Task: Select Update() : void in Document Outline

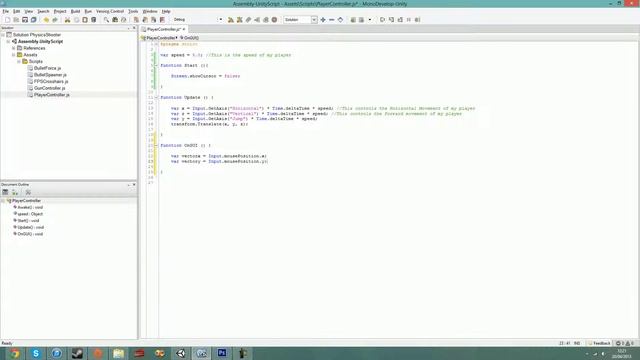Action: [30, 227]
